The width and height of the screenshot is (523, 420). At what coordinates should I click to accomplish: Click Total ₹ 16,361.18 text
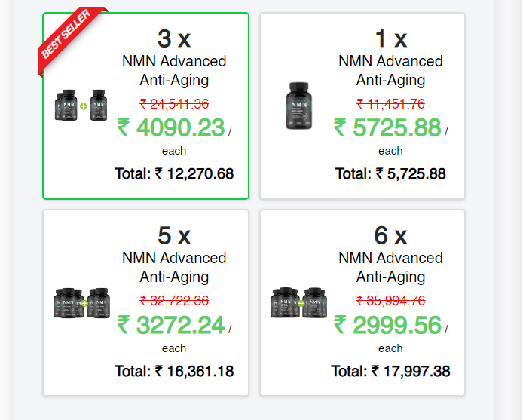coord(174,371)
